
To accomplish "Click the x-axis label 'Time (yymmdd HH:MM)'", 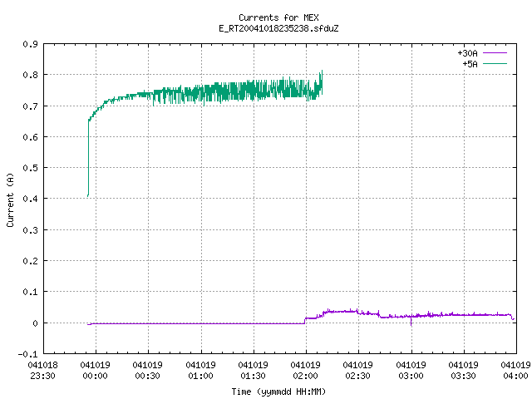I will coord(278,392).
